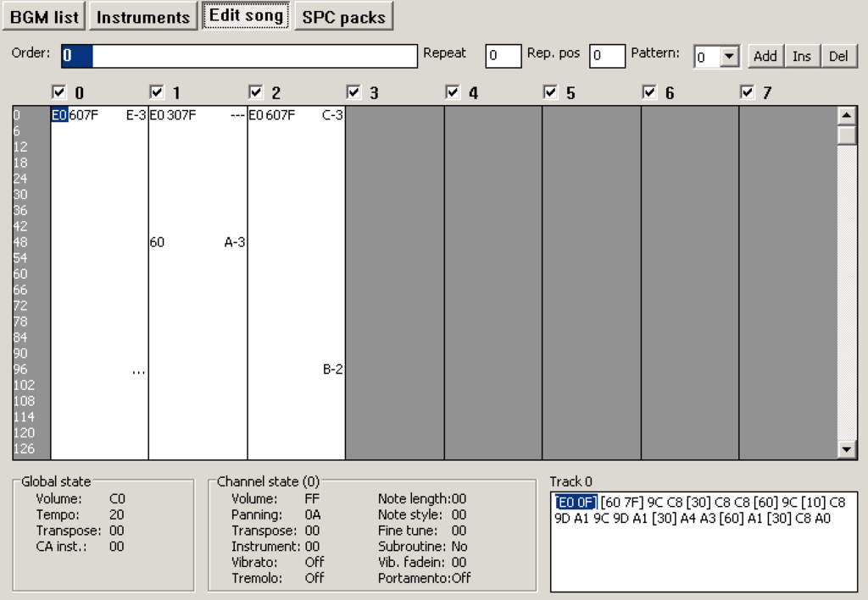
Task: Click row number 48 in the tracker
Action: 20,242
